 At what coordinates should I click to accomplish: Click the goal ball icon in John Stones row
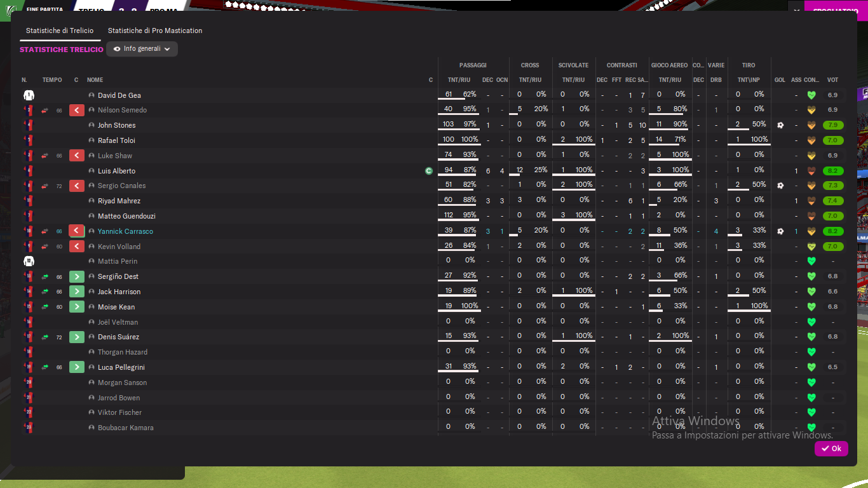780,125
